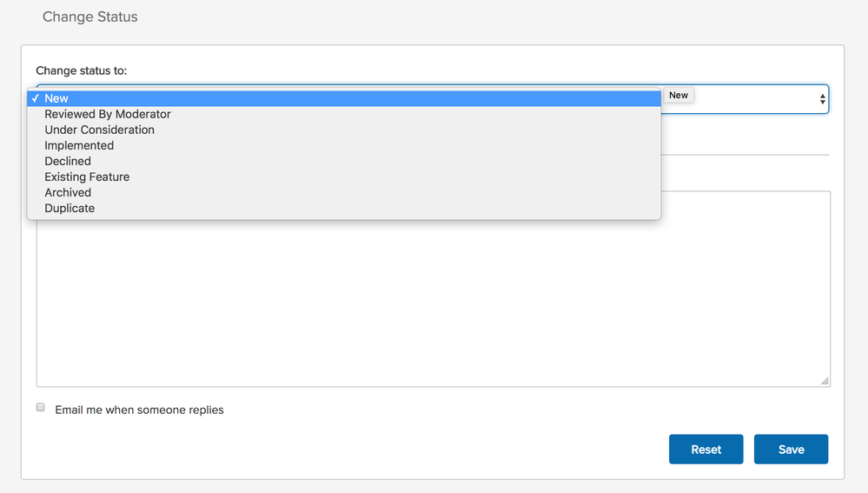Viewport: 868px width, 493px height.
Task: Click the small New tooltip
Action: 679,96
